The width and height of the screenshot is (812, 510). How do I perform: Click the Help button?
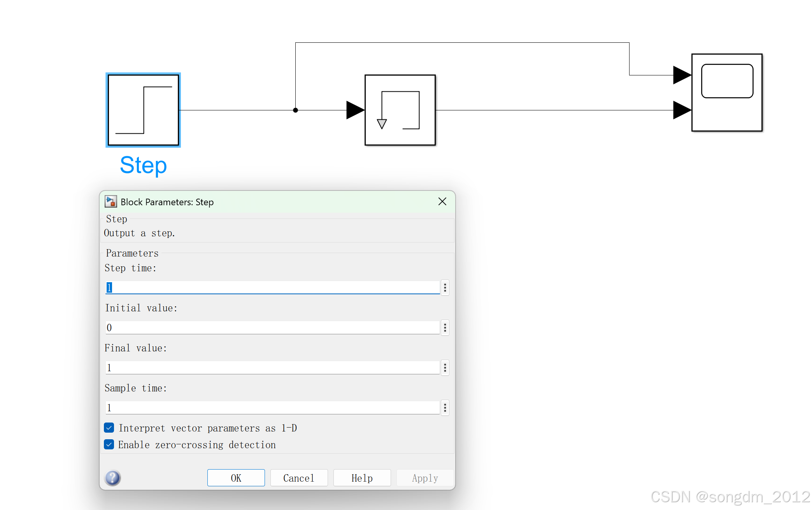(362, 478)
